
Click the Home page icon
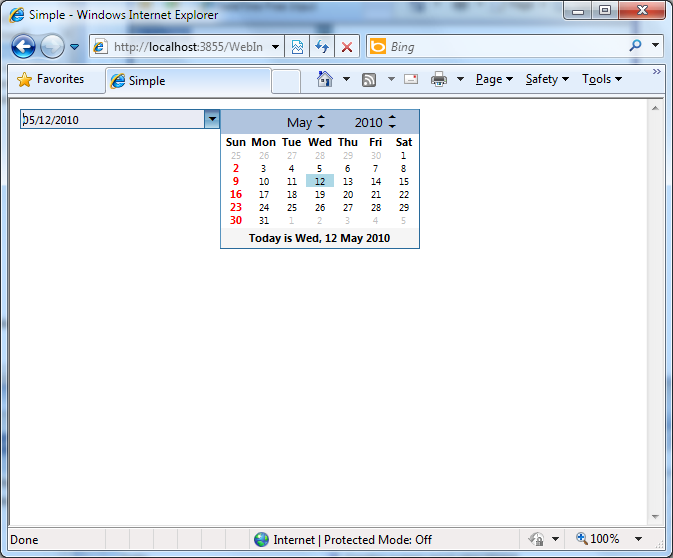click(325, 79)
